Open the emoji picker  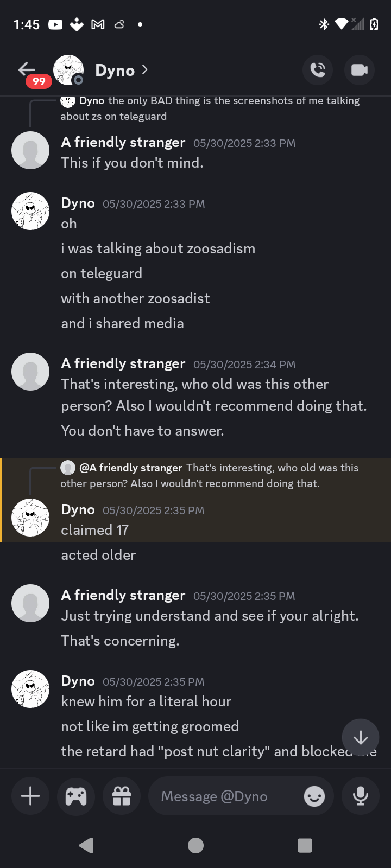[x=314, y=796]
